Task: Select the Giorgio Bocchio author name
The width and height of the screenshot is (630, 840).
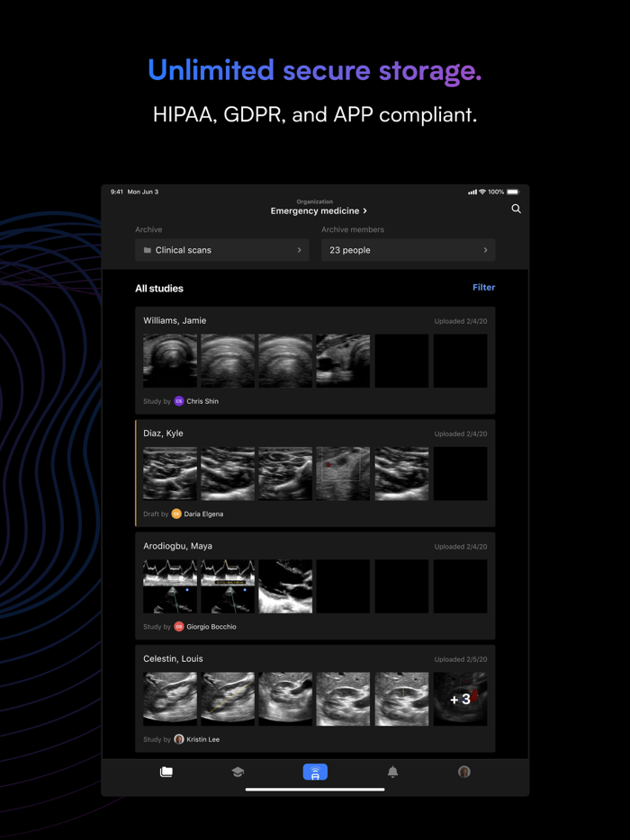Action: pyautogui.click(x=211, y=627)
